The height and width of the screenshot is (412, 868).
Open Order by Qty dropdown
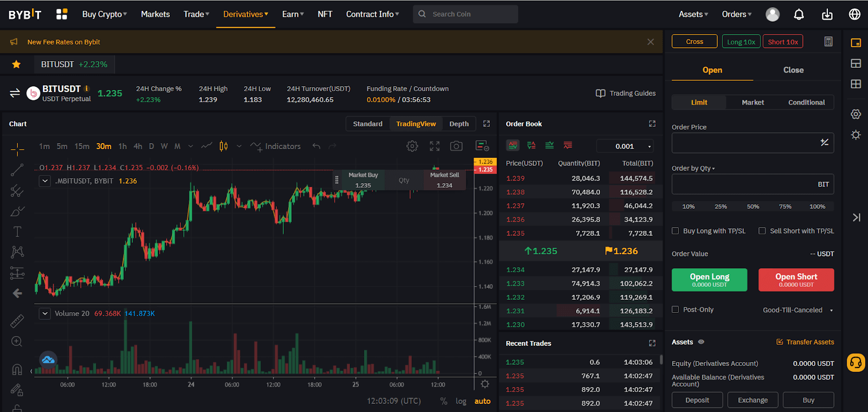coord(693,168)
